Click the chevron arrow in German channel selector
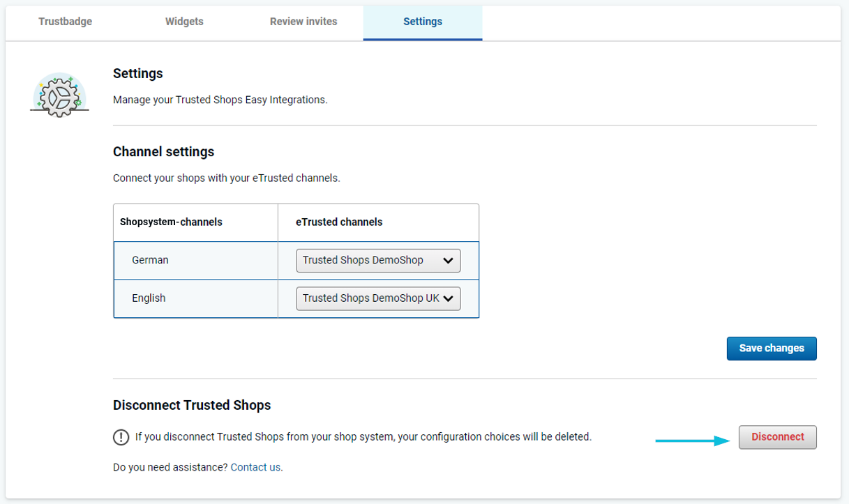Screen dimensions: 849x504 (x=448, y=261)
